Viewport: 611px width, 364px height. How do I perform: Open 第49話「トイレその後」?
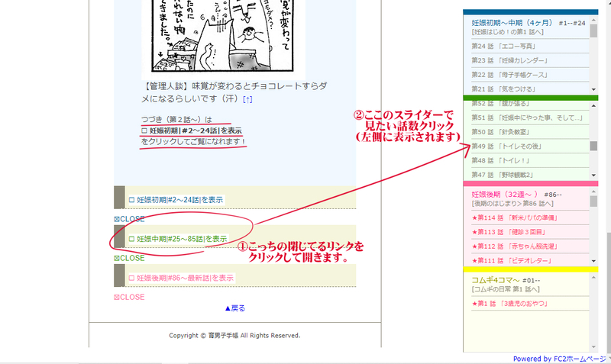click(x=506, y=147)
